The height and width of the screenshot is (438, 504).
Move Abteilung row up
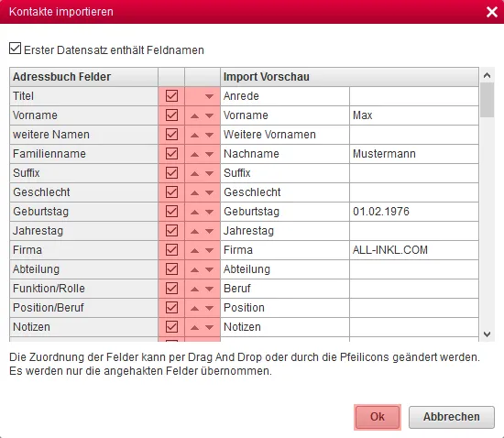coord(194,269)
